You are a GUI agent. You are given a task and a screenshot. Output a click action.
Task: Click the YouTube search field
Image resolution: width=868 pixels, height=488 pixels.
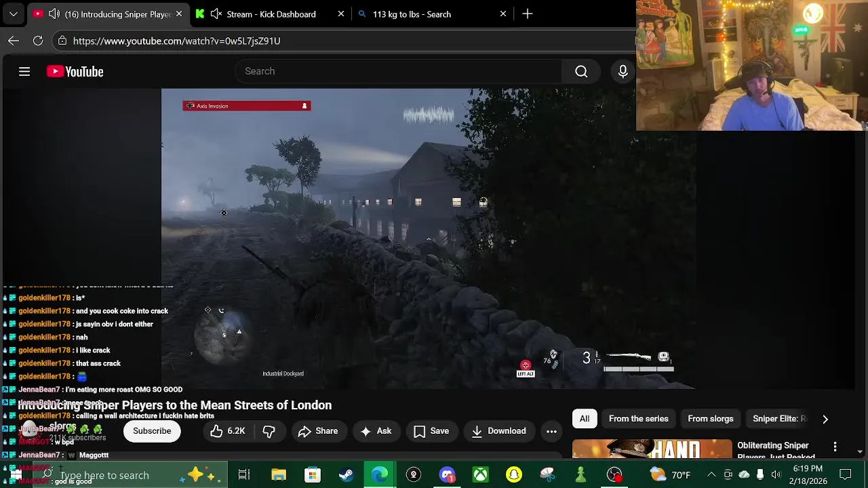pos(399,71)
